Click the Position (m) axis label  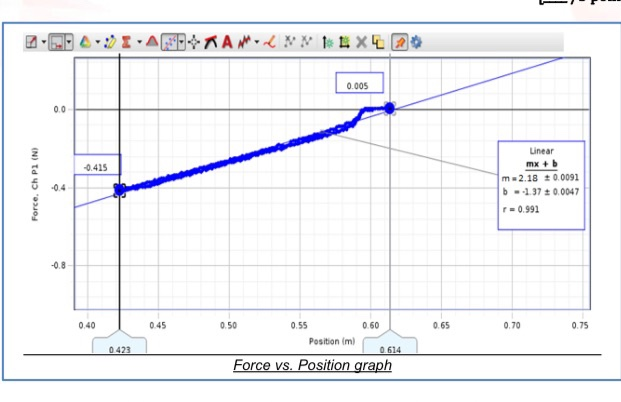[x=332, y=341]
